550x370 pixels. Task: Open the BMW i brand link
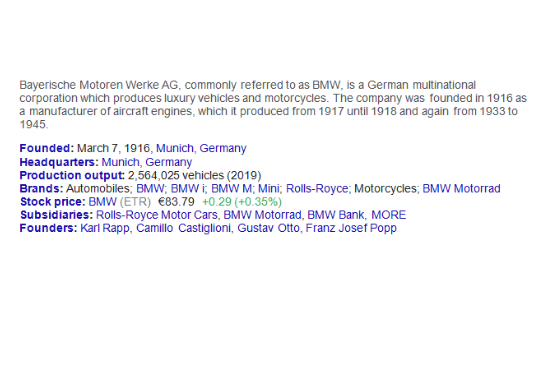point(188,189)
